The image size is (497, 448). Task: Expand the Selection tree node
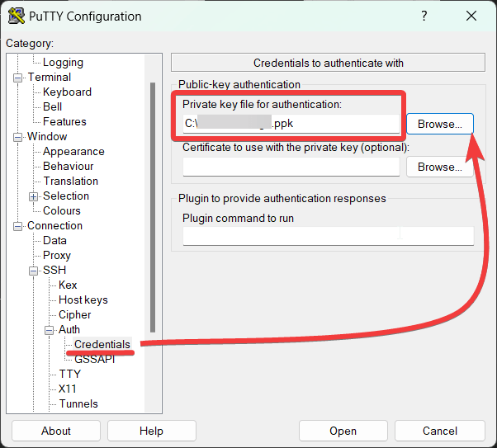click(34, 196)
